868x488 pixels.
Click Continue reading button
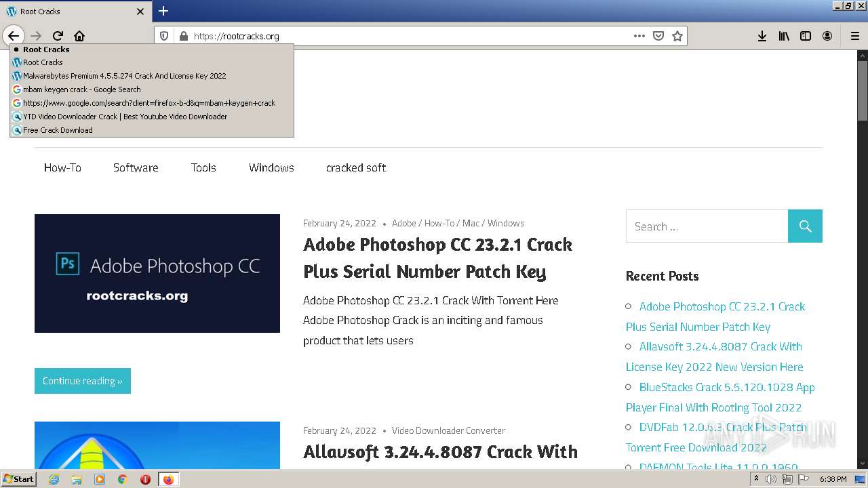point(83,381)
